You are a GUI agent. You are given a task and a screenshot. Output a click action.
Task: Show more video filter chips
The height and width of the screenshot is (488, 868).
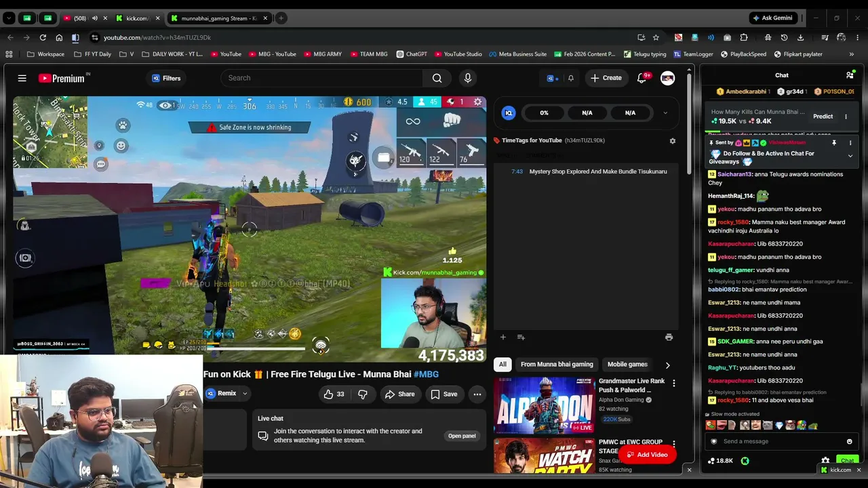point(667,365)
